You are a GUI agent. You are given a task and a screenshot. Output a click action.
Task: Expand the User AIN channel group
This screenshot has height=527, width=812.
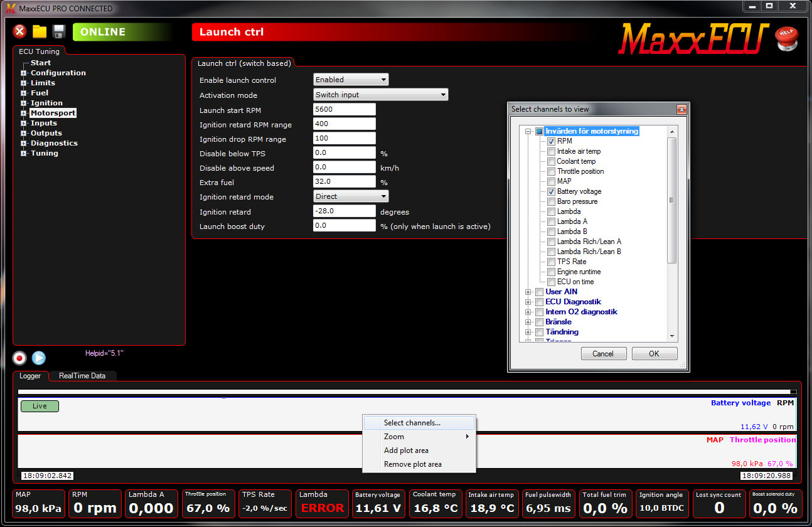pyautogui.click(x=528, y=292)
